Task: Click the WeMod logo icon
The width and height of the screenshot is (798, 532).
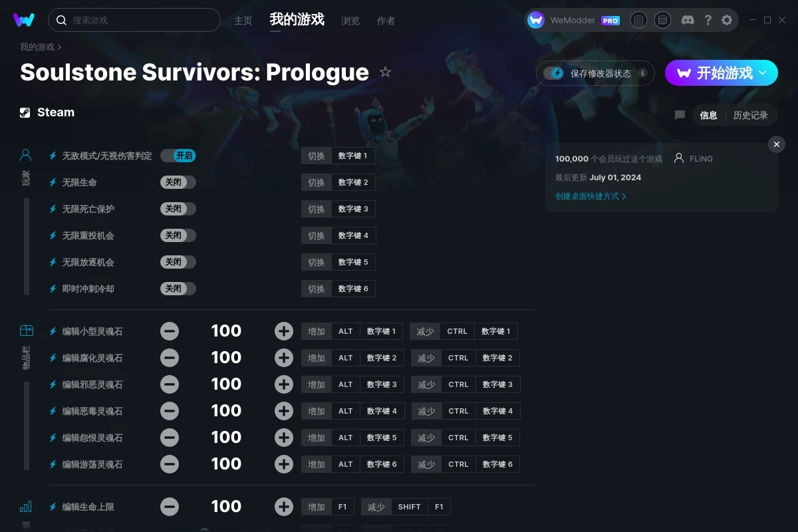Action: (24, 20)
